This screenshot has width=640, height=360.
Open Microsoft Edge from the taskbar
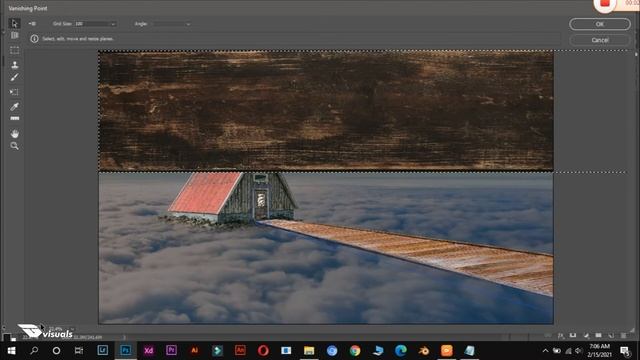tap(401, 351)
